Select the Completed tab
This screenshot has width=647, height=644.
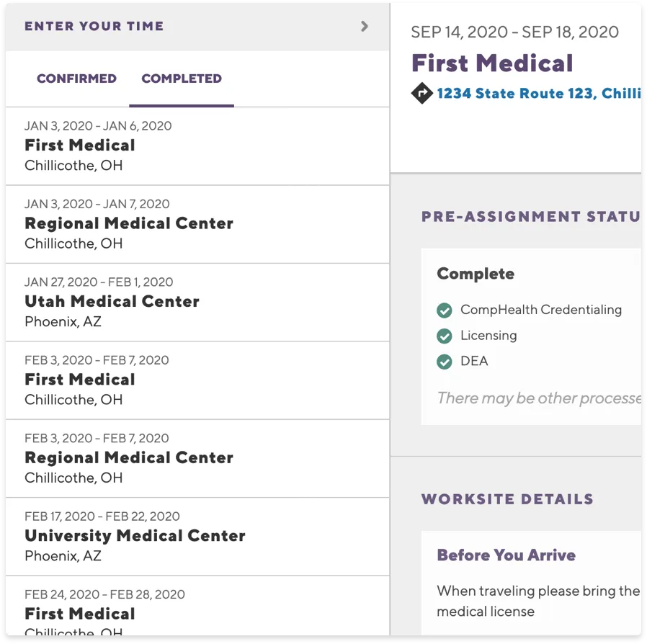click(x=181, y=79)
